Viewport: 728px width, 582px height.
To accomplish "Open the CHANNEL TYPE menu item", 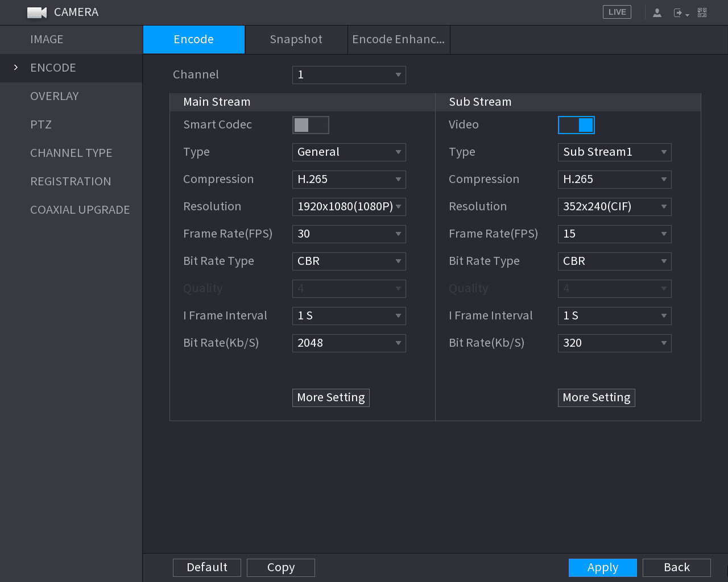I will [71, 153].
